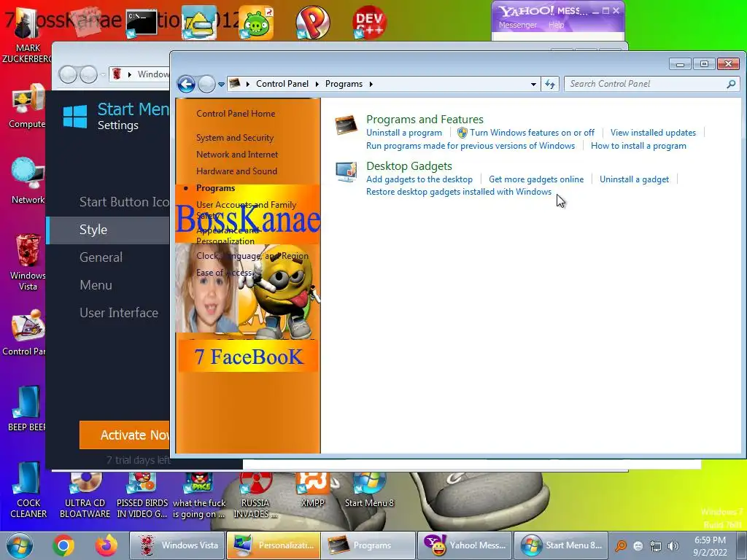Launch Start Menu 8 desktop shortcut
This screenshot has height=560, width=747.
tap(369, 489)
